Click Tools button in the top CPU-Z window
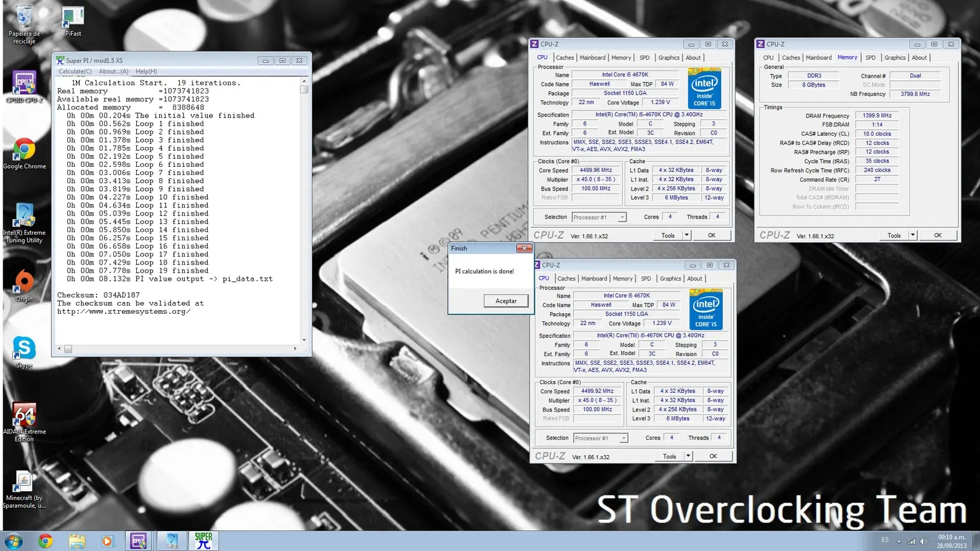Viewport: 980px width, 551px height. pyautogui.click(x=668, y=235)
